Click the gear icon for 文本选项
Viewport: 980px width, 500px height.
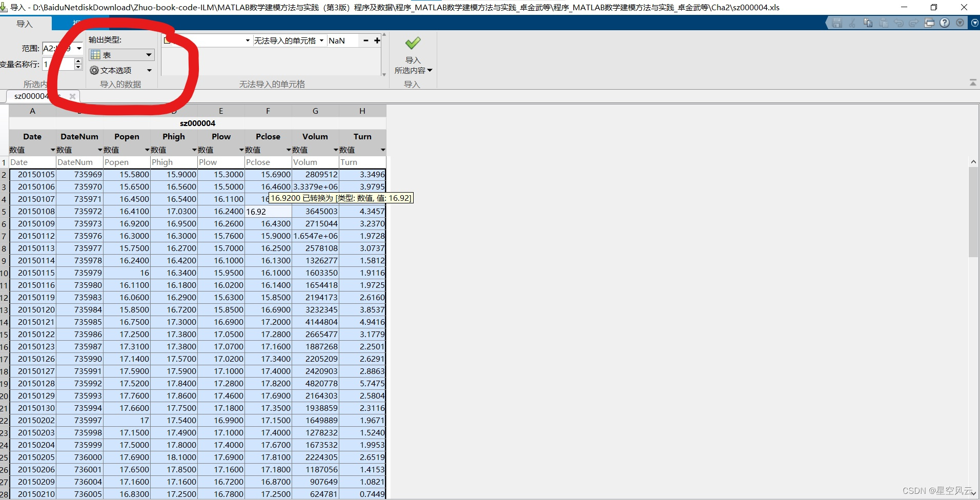point(94,70)
